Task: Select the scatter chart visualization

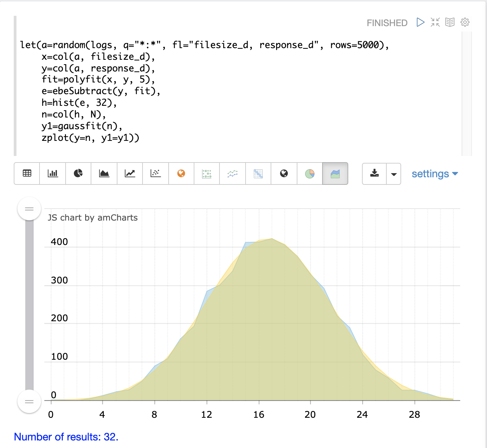Action: coord(156,173)
